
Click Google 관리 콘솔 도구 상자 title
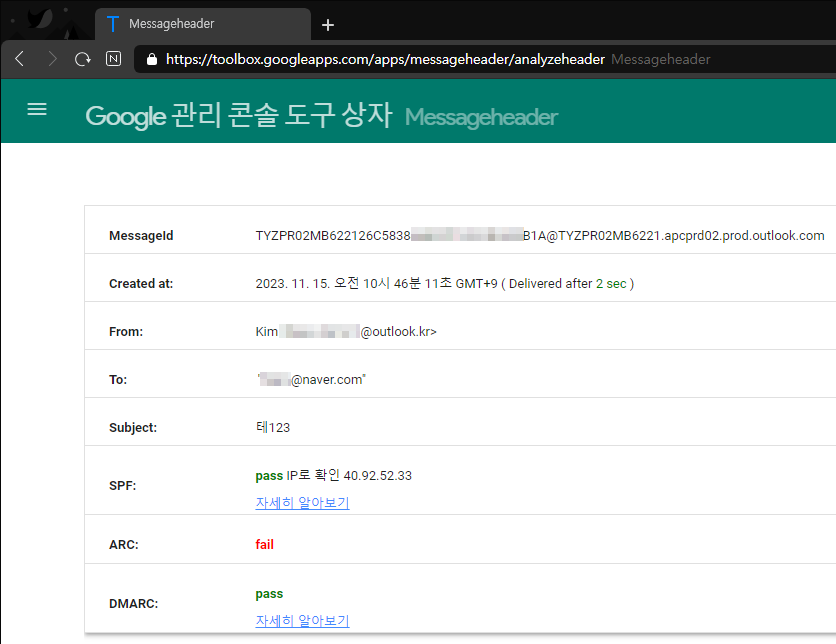click(x=239, y=116)
